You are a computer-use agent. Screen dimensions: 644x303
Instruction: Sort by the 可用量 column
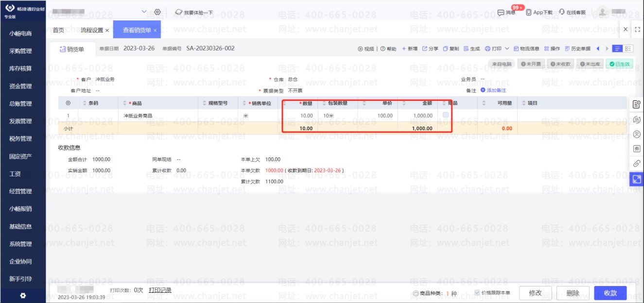pyautogui.click(x=484, y=103)
